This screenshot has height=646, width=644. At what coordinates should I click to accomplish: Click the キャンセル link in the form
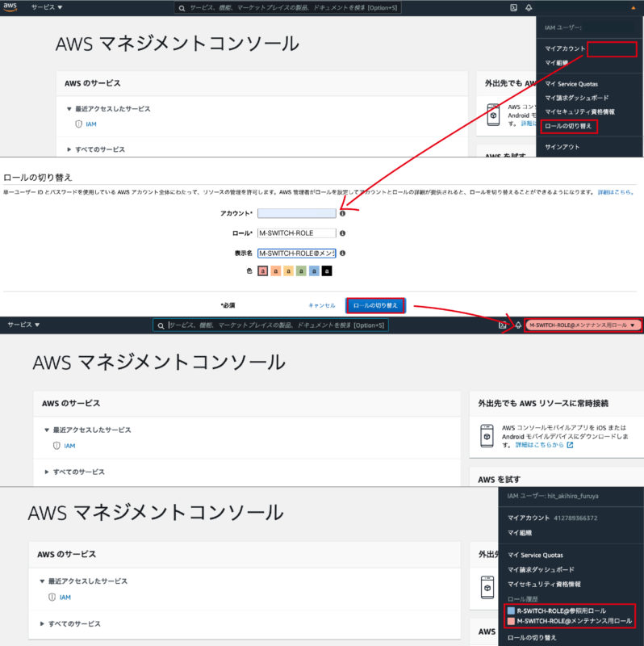point(322,306)
